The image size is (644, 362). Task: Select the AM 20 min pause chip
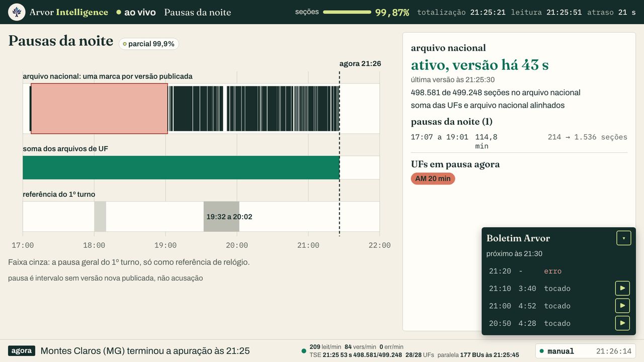433,178
